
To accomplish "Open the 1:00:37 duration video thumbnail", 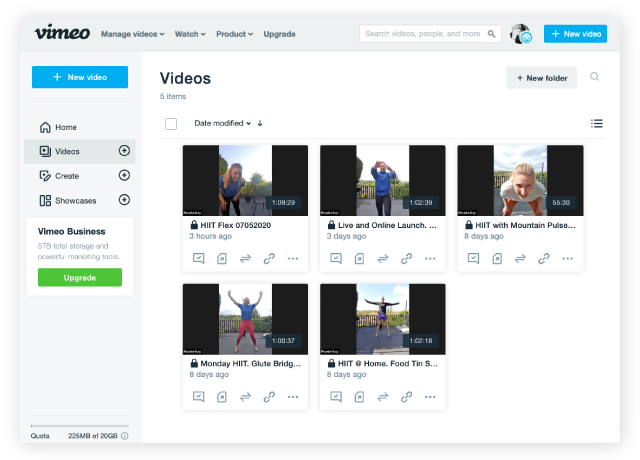I will (x=245, y=319).
